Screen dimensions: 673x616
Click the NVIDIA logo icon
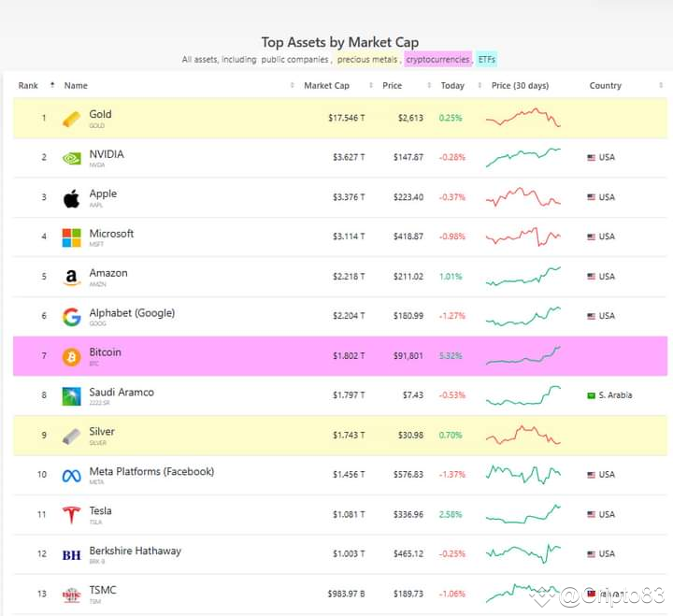pyautogui.click(x=71, y=158)
